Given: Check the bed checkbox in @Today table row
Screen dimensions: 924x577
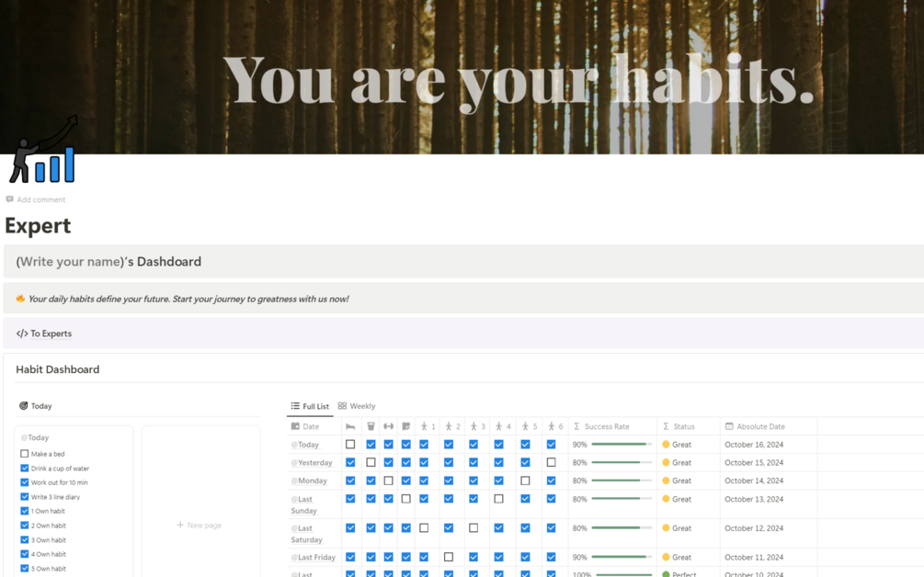Looking at the screenshot, I should [350, 445].
